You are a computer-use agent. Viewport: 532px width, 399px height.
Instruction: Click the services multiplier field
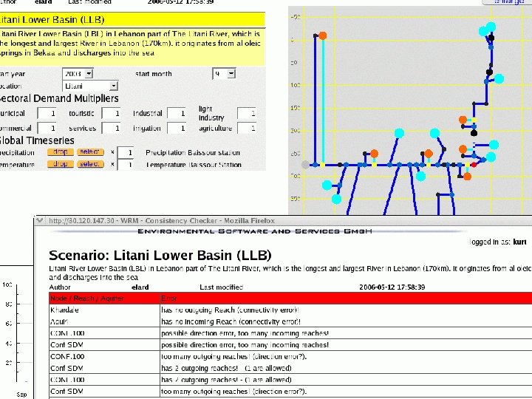click(111, 129)
